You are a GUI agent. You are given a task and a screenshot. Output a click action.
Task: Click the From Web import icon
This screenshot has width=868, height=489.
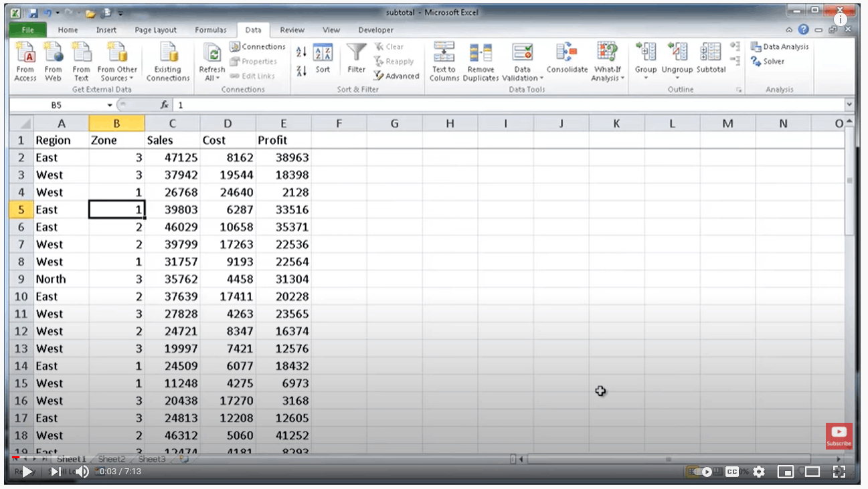click(54, 62)
